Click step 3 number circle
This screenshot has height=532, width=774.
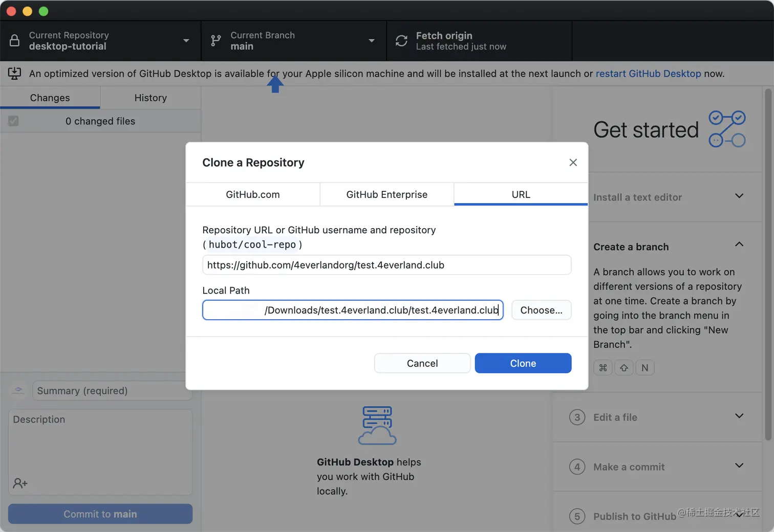[x=577, y=417]
